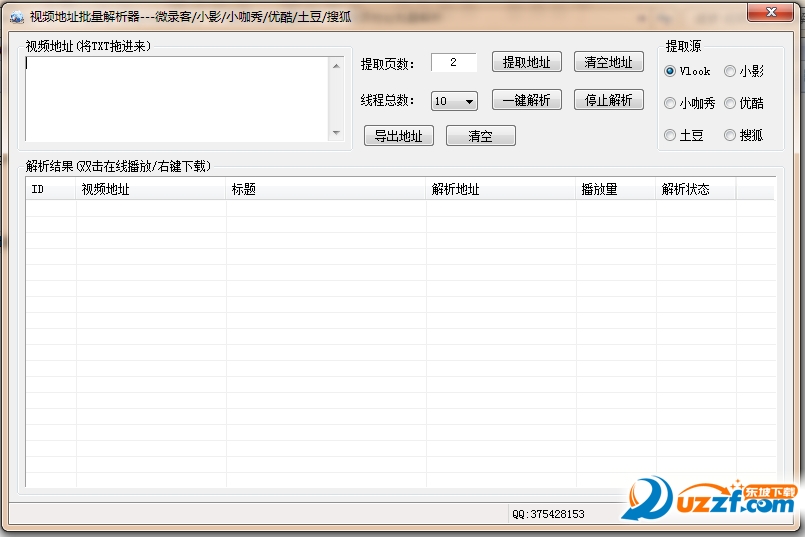Click the 提取地址 button
Viewport: 805px width, 537px height.
[526, 62]
